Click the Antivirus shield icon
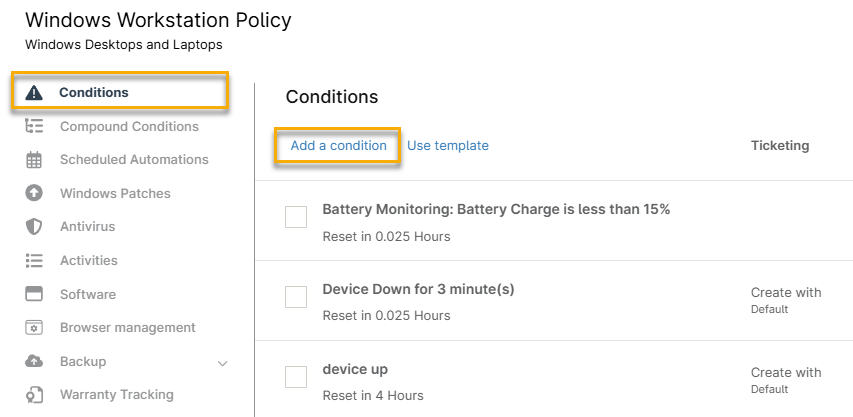Image resolution: width=853 pixels, height=417 pixels. (34, 227)
